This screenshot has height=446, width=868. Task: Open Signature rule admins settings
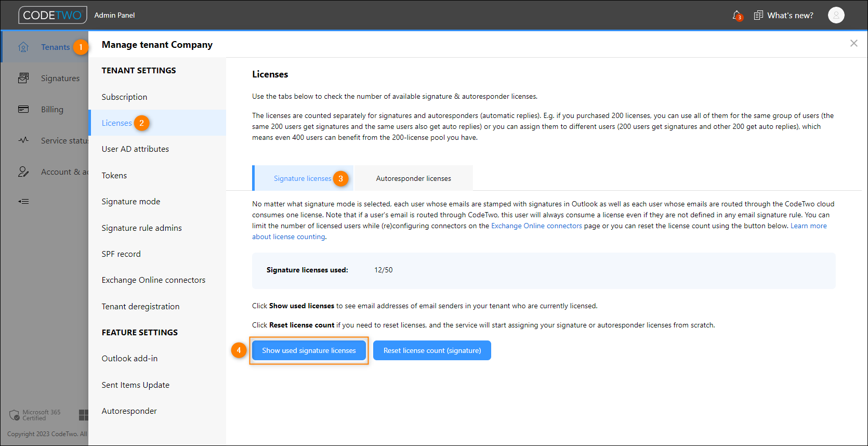pos(141,228)
